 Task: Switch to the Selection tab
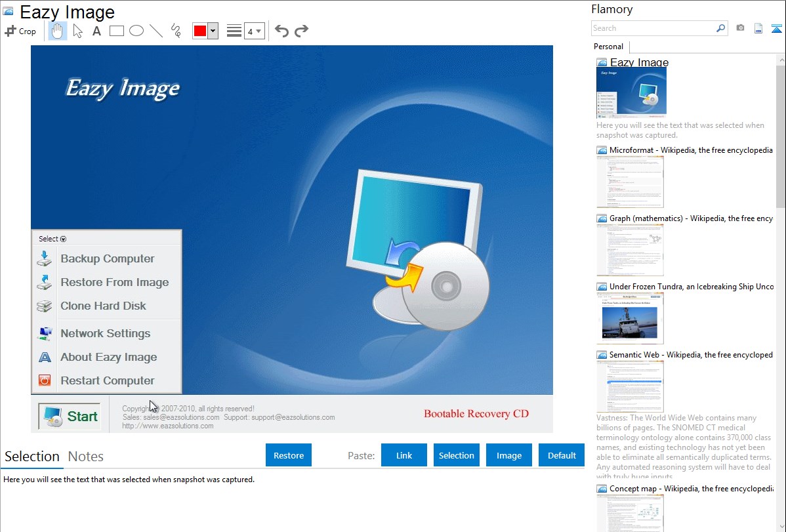(x=32, y=457)
